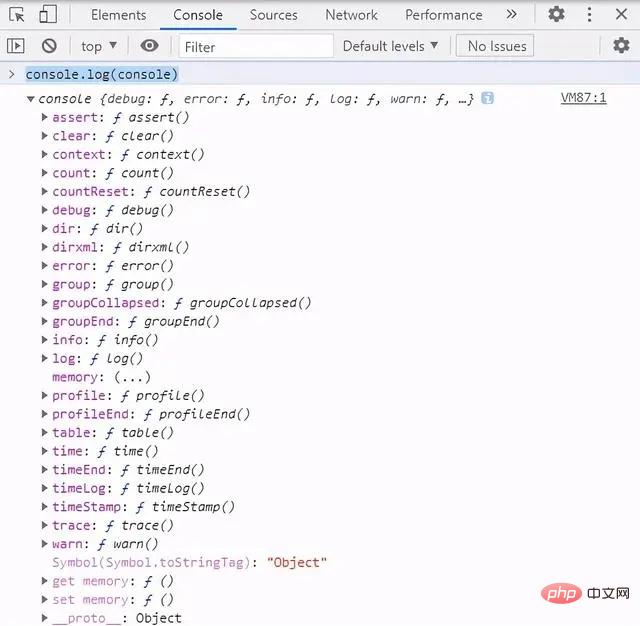Expand the warn function entry

click(44, 544)
